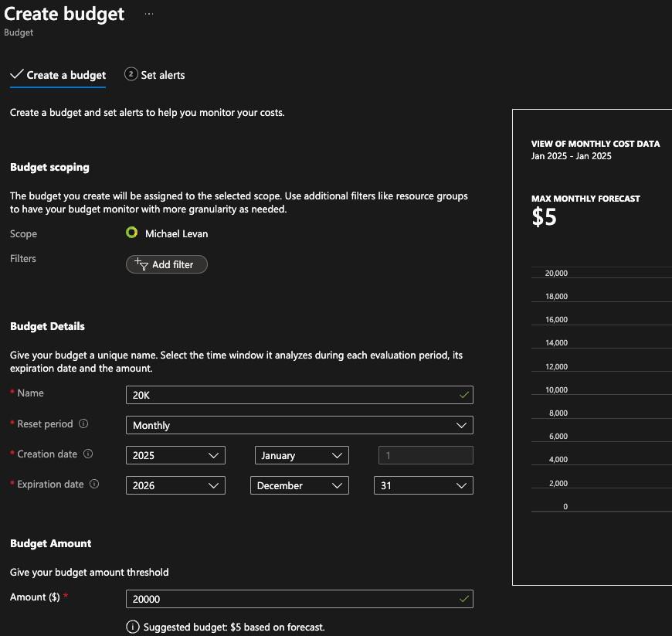
Task: Open the Creation date month January dropdown
Action: [x=302, y=455]
